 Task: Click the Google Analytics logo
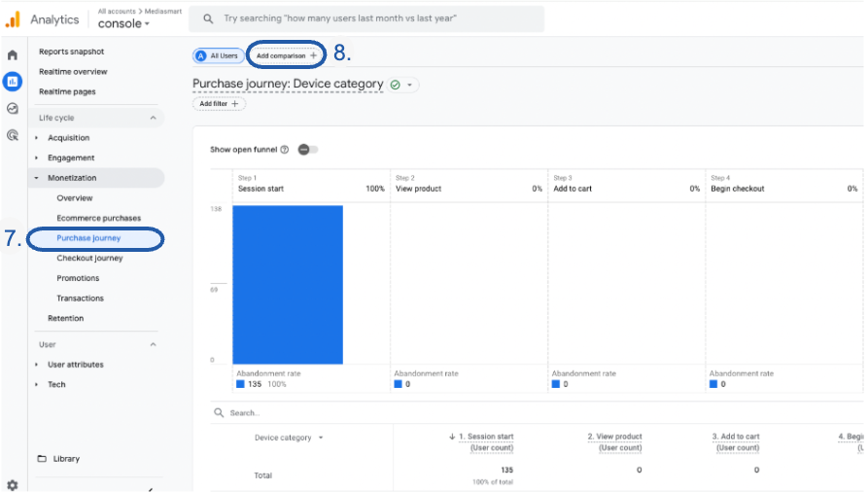[x=13, y=19]
